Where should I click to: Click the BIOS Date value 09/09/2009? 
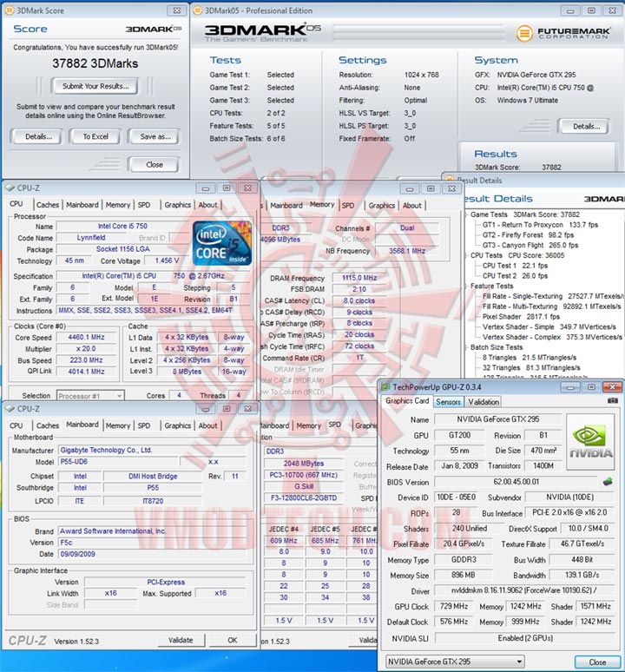pyautogui.click(x=152, y=554)
